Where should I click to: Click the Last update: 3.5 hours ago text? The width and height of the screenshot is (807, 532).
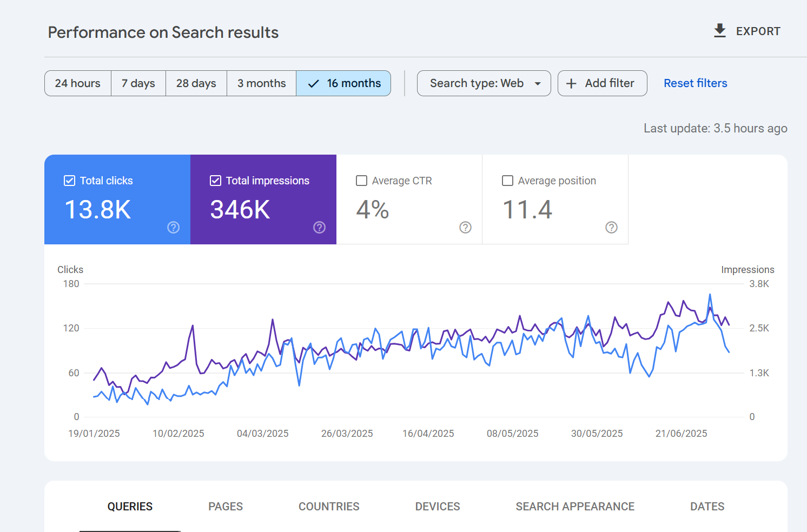pos(716,129)
